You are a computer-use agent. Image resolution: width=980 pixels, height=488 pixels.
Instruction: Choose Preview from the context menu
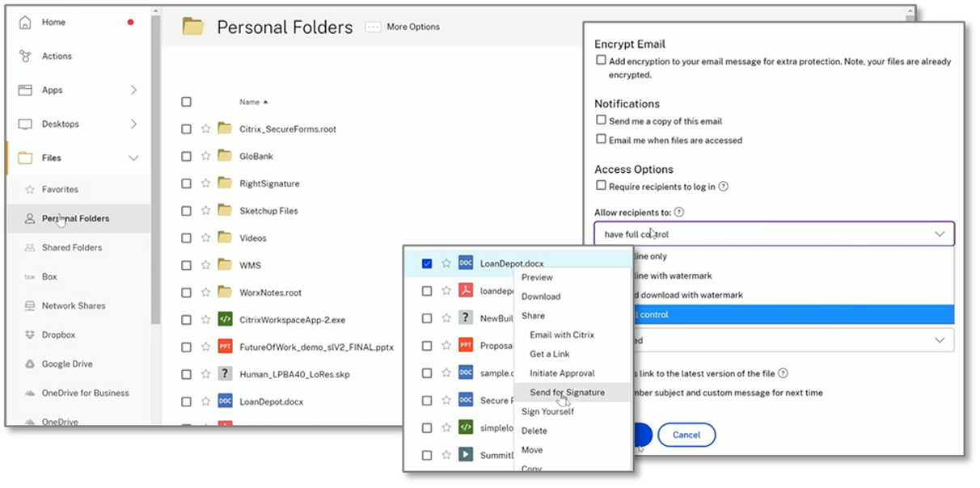(x=537, y=277)
